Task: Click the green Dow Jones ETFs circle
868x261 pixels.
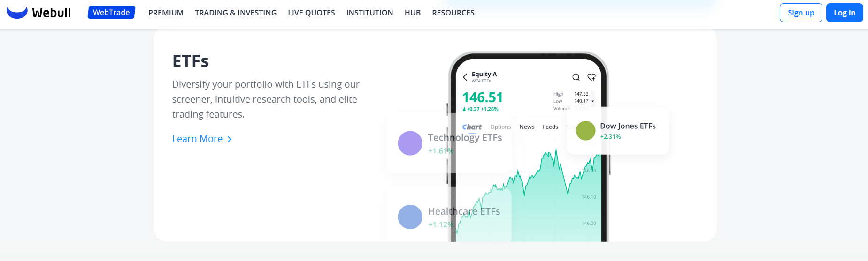Action: [x=585, y=131]
